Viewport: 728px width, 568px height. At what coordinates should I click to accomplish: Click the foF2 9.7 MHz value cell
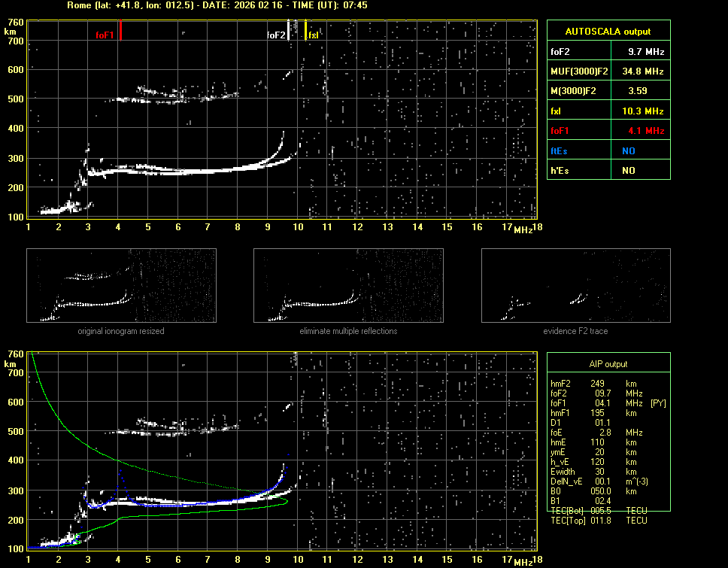[646, 52]
